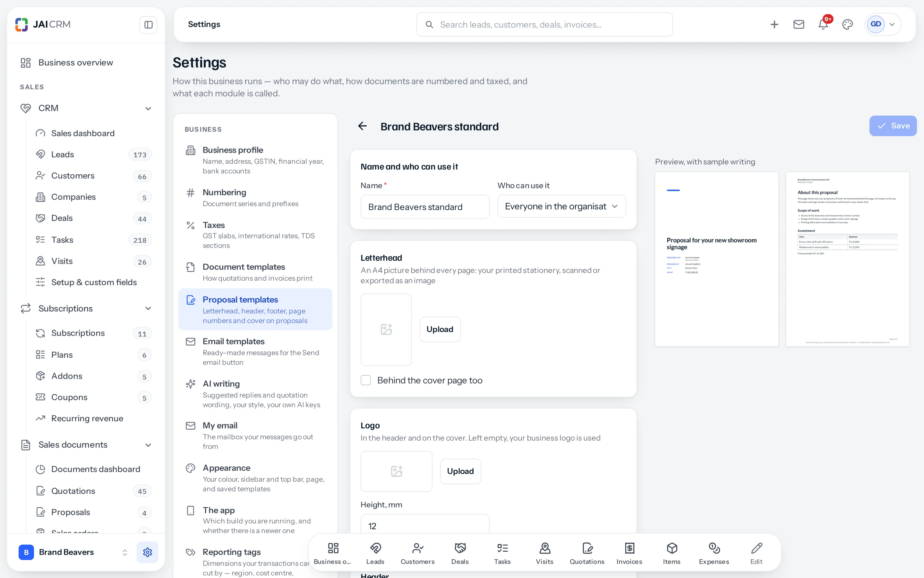The width and height of the screenshot is (924, 578).
Task: Open the cover page preview thumbnail
Action: pyautogui.click(x=716, y=259)
